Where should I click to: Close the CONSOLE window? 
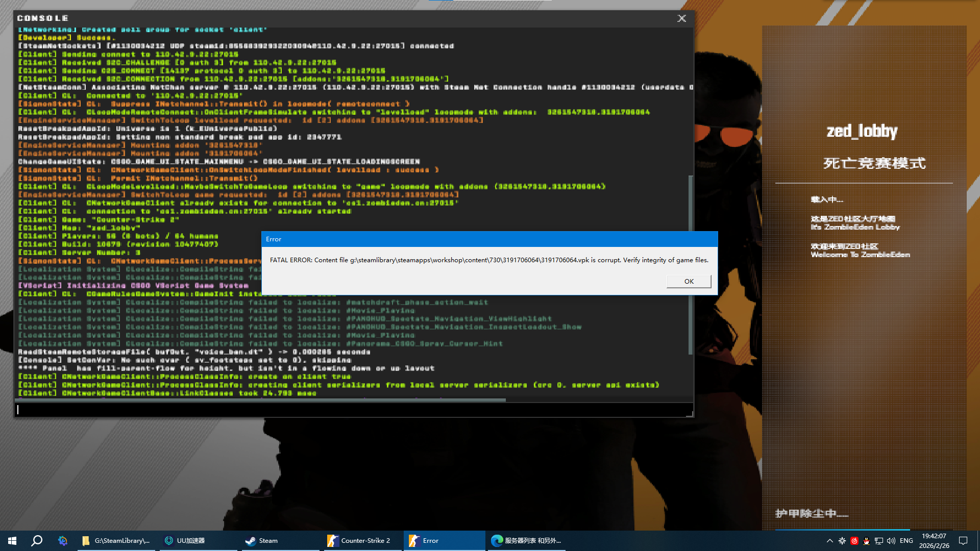681,18
